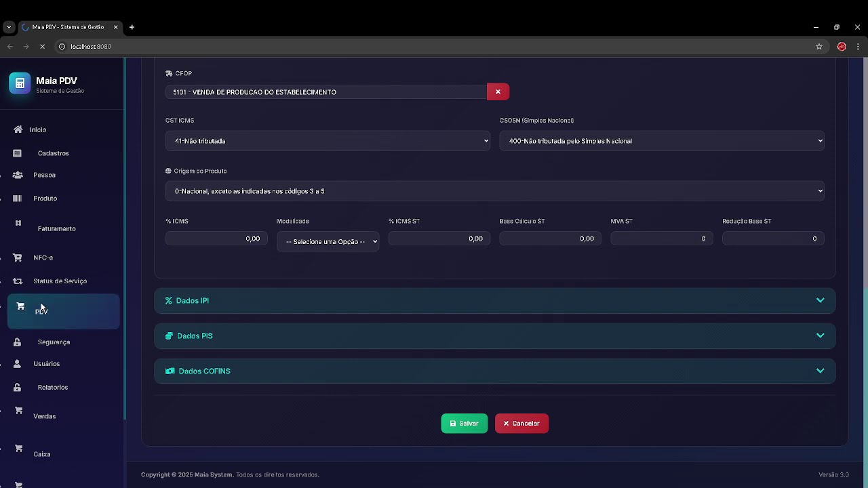Open the CSOSN Simples Nacional dropdown
868x488 pixels.
tap(662, 141)
